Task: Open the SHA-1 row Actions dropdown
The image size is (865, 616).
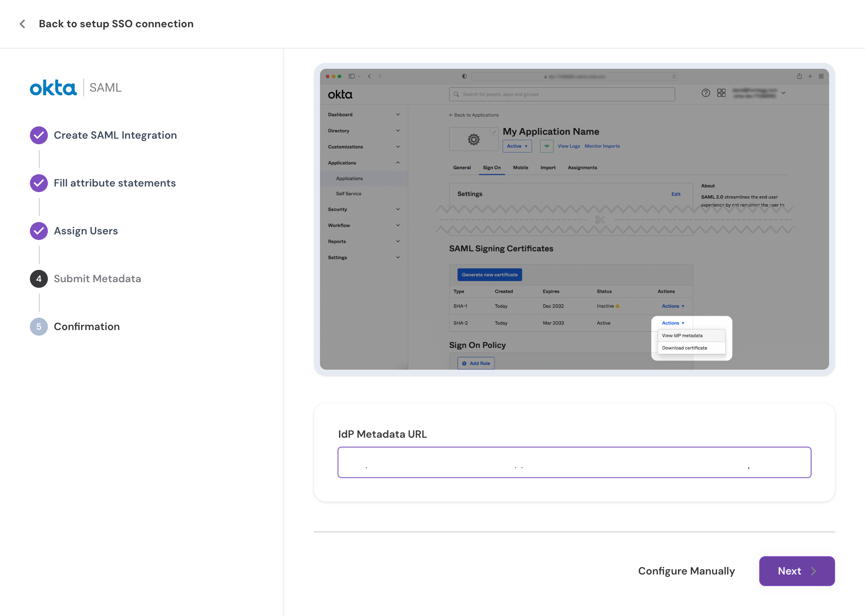Action: pyautogui.click(x=673, y=306)
